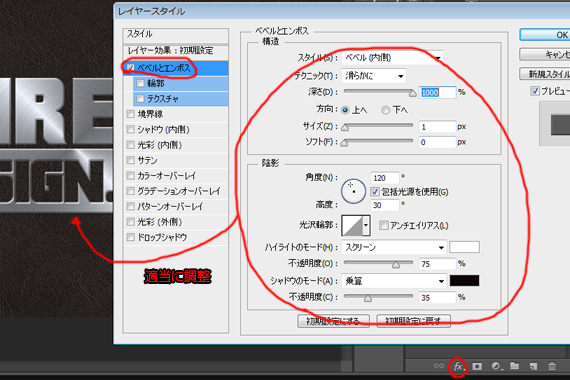This screenshot has width=570, height=380.
Task: Create a new group folder icon
Action: (514, 366)
